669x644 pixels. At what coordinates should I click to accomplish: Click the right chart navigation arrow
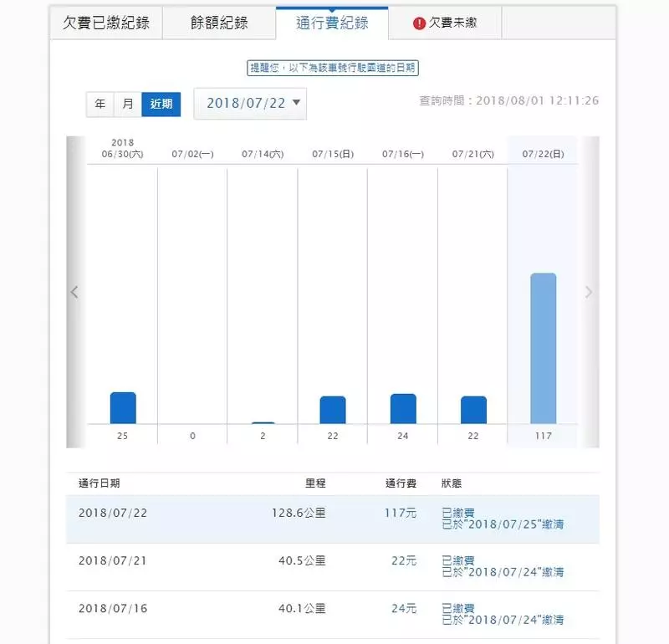[590, 292]
